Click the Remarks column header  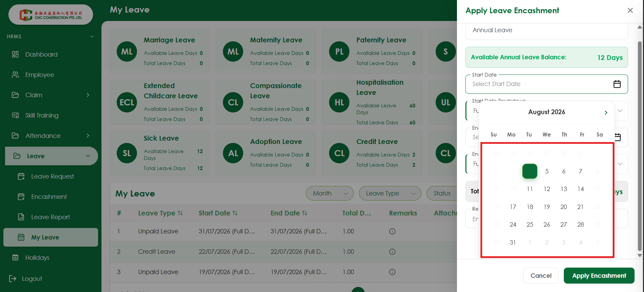(x=403, y=213)
